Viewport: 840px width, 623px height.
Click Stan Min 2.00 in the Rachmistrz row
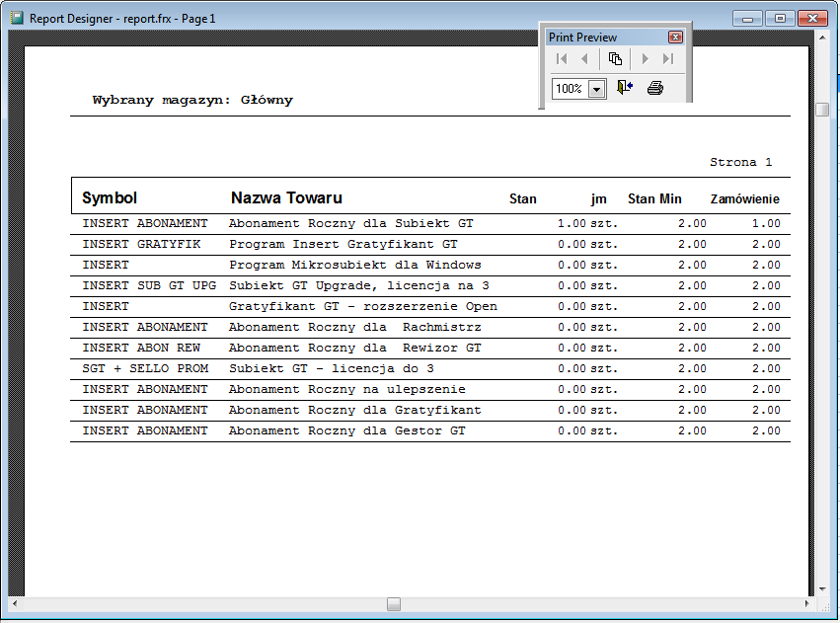point(692,328)
